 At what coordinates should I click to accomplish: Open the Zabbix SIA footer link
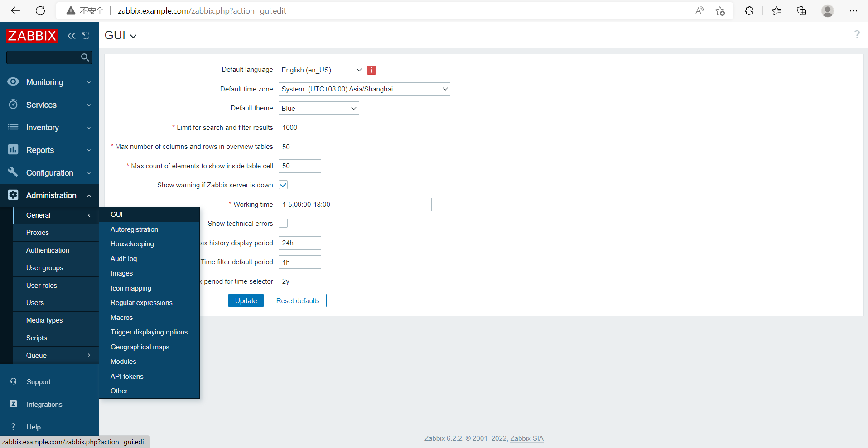pos(527,438)
